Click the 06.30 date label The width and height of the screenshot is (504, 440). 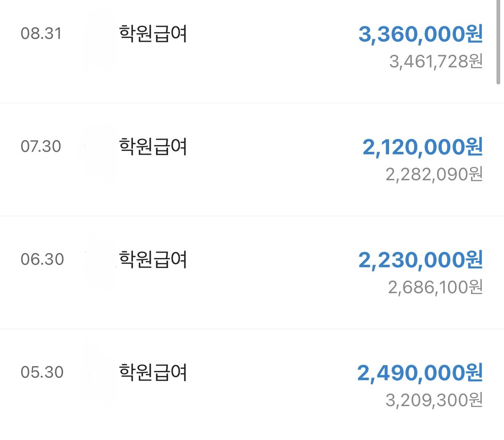click(42, 259)
